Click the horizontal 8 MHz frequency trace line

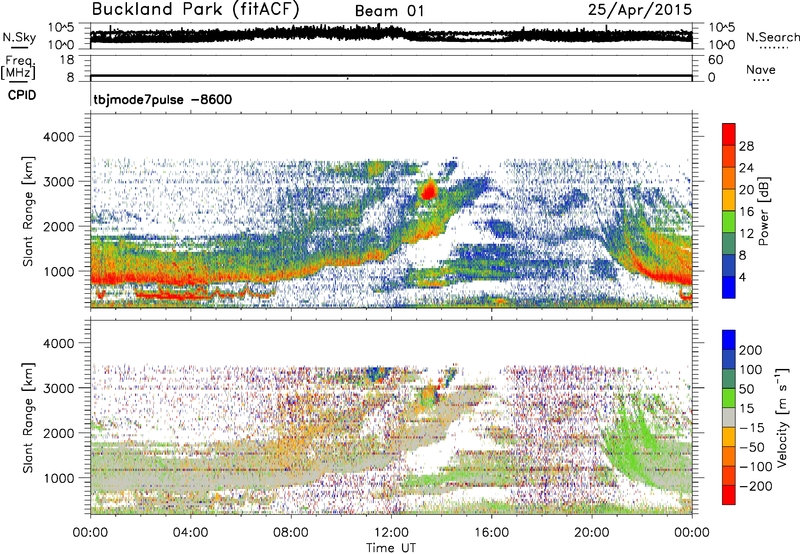(391, 77)
